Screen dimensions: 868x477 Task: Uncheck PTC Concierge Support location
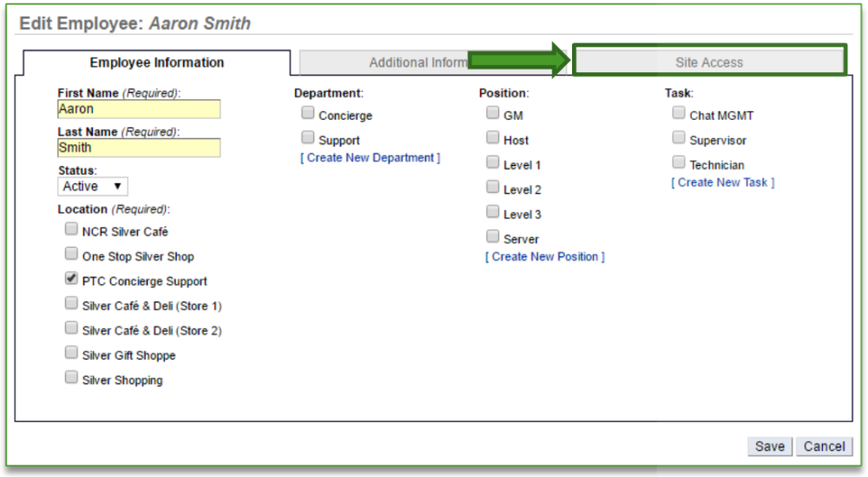(70, 280)
